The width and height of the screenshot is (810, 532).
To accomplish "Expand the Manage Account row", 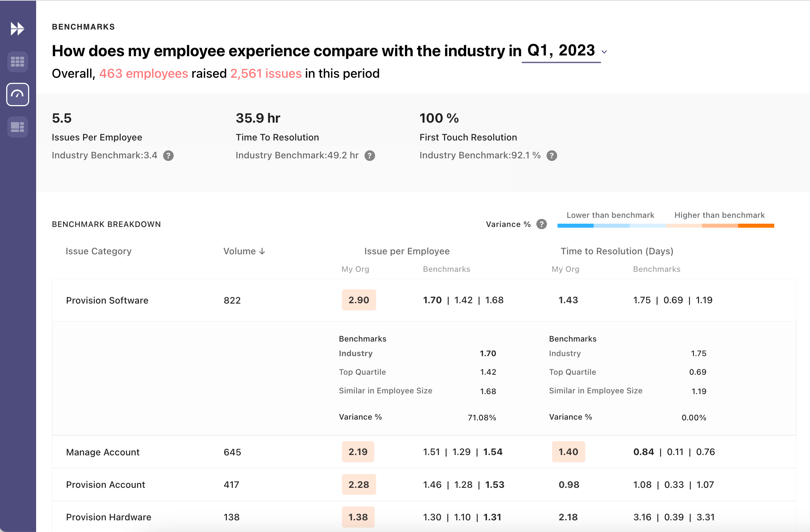I will [x=103, y=452].
